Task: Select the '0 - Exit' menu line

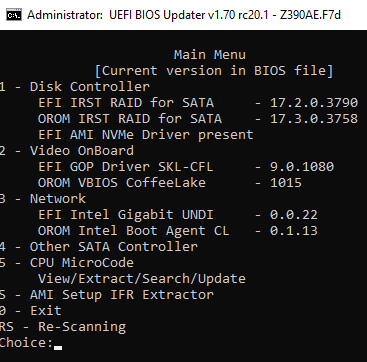Action: pos(31,311)
